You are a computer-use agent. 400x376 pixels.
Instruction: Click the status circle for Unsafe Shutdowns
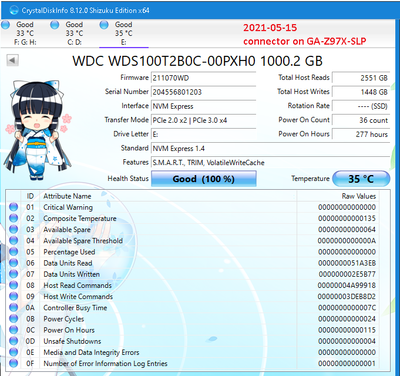coord(13,341)
